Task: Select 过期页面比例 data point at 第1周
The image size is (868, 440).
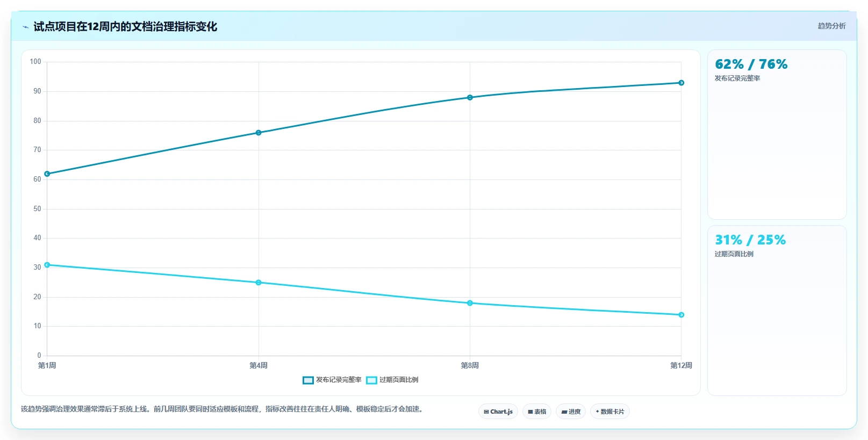Action: point(47,265)
